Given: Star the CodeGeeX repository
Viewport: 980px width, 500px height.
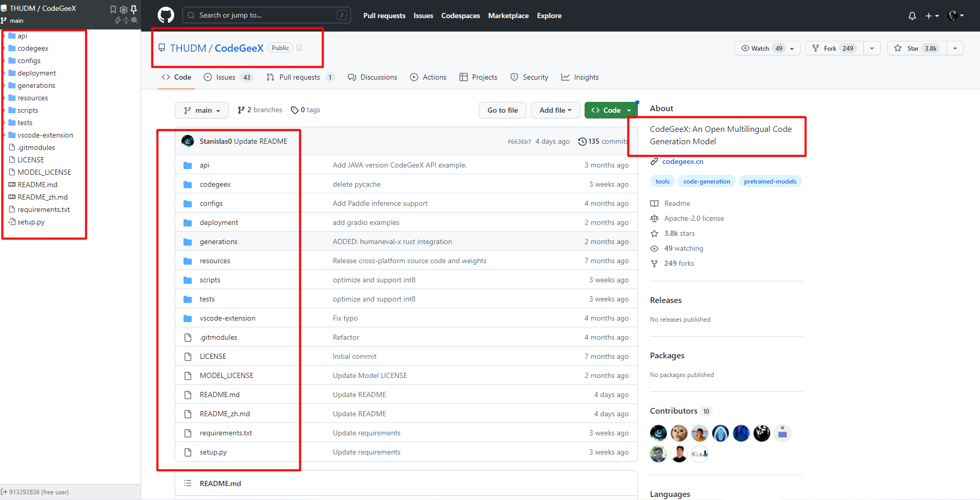Looking at the screenshot, I should coord(917,48).
